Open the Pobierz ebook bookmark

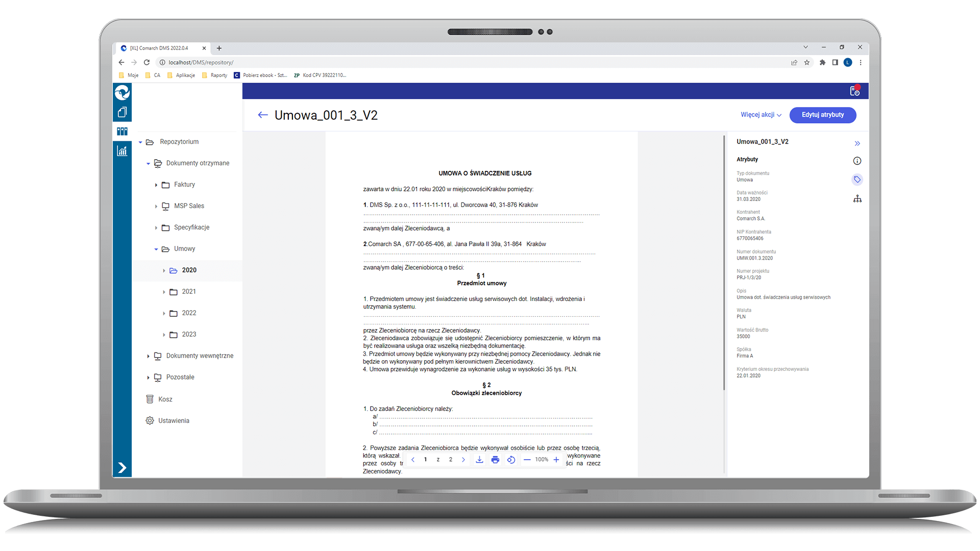tap(261, 75)
